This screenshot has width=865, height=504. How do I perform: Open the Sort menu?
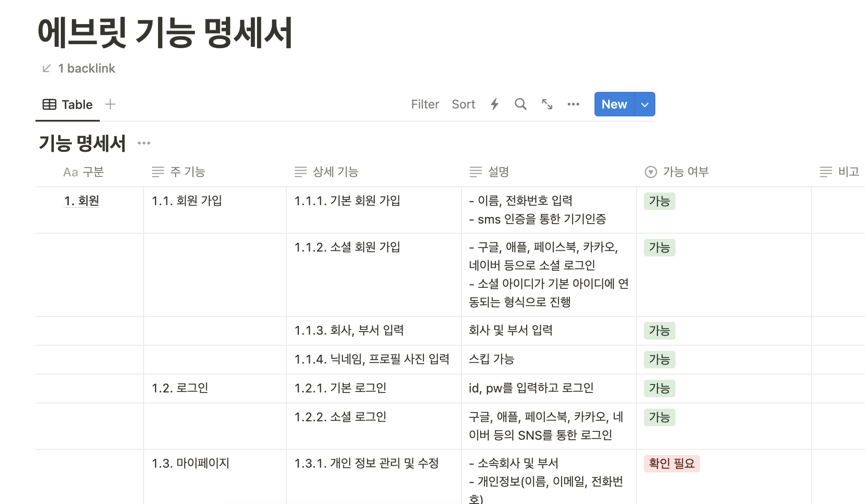click(x=463, y=104)
